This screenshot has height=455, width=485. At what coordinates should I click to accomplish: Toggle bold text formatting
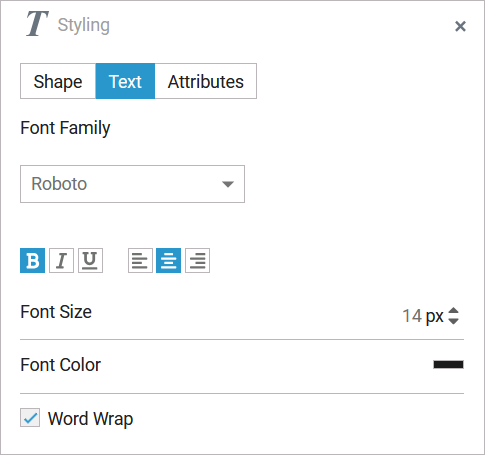[32, 260]
